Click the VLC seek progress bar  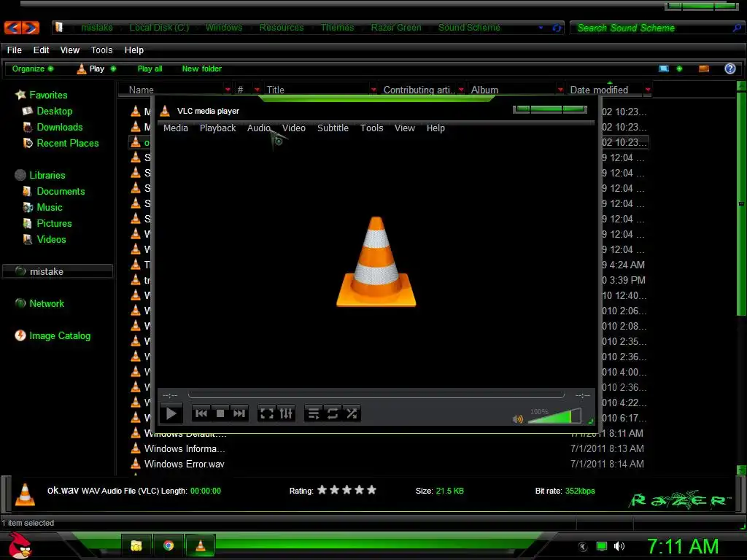(x=376, y=394)
